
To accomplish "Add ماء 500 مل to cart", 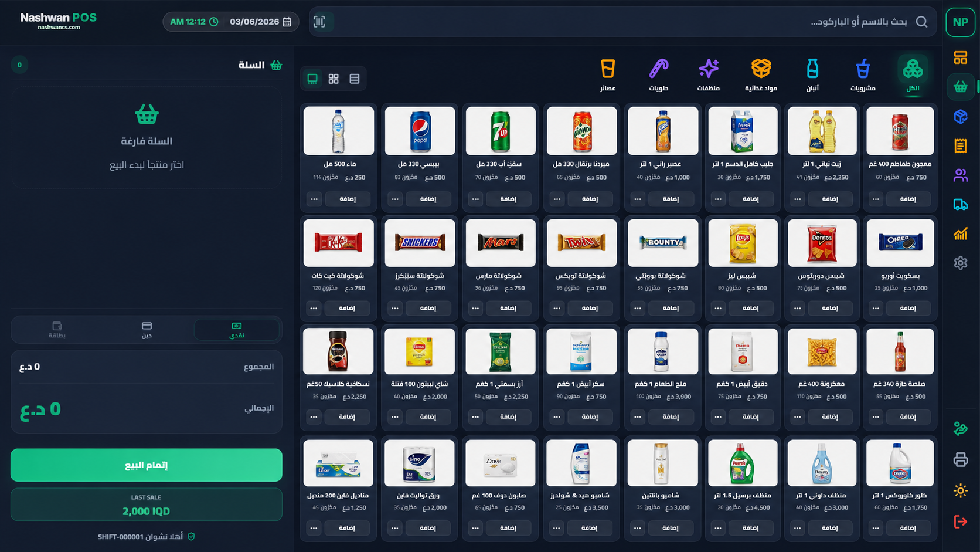I will point(348,199).
